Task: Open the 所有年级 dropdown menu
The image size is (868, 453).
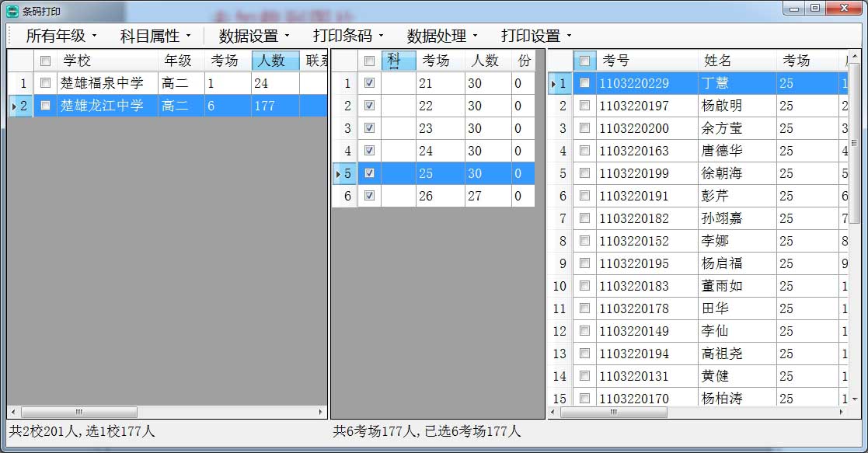Action: (61, 36)
